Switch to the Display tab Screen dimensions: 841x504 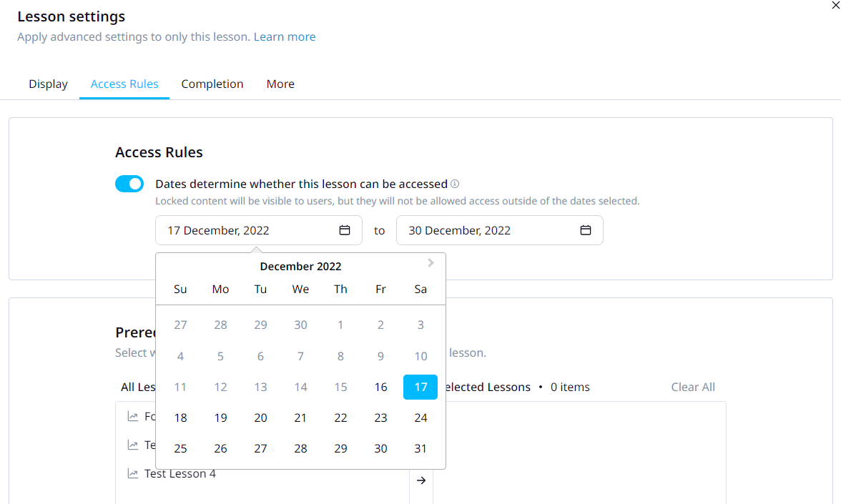(48, 84)
